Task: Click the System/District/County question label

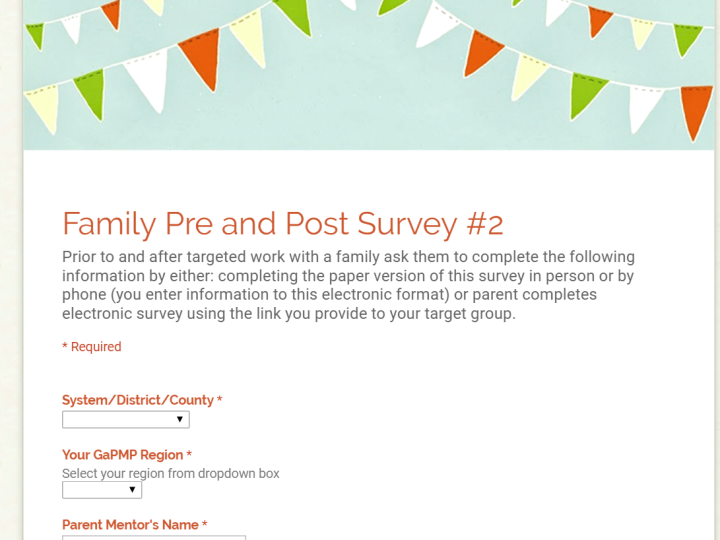Action: coord(138,400)
